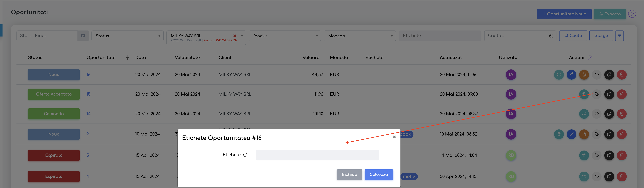Click the red delete icon for opportunity 14
Image resolution: width=644 pixels, height=188 pixels.
pos(622,114)
